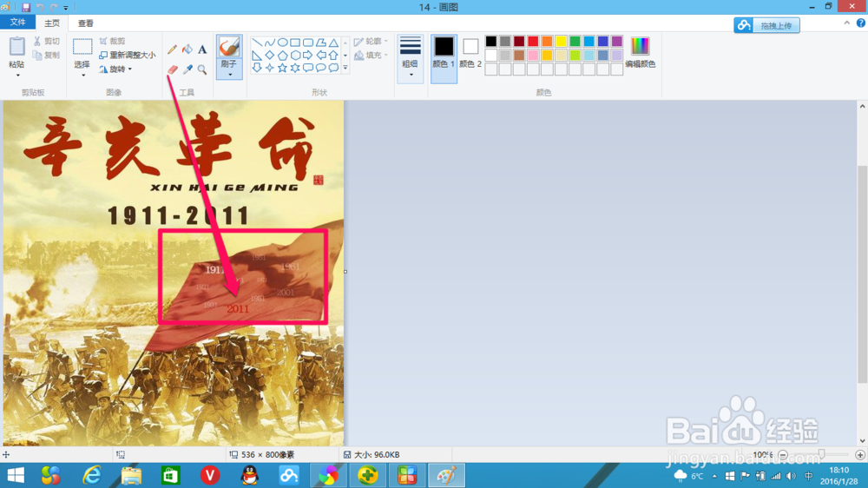The width and height of the screenshot is (868, 488).
Task: Select the Pencil tool
Action: [x=172, y=49]
